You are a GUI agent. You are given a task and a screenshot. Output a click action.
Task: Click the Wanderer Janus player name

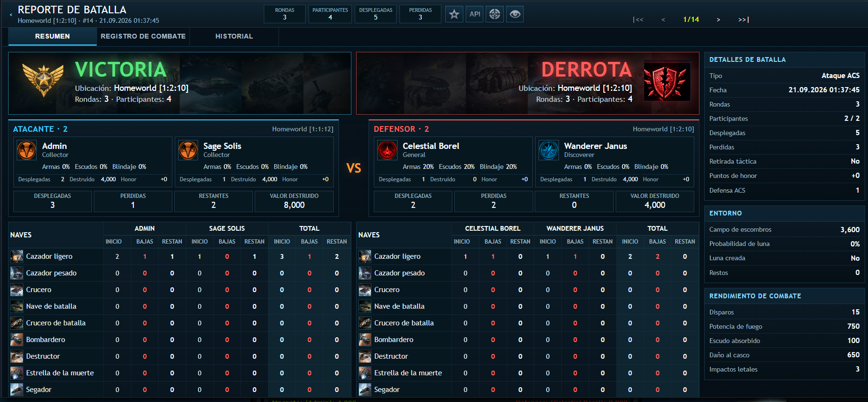point(596,146)
